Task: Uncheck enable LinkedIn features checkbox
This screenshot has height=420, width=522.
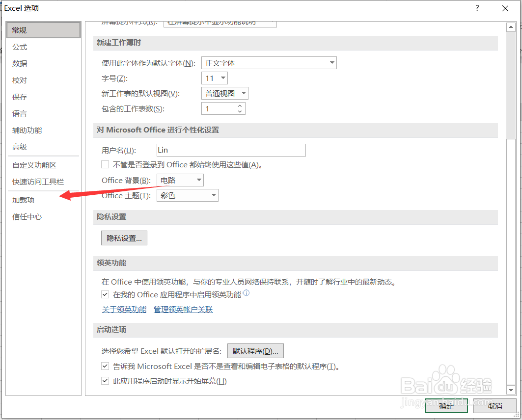Action: click(x=105, y=294)
